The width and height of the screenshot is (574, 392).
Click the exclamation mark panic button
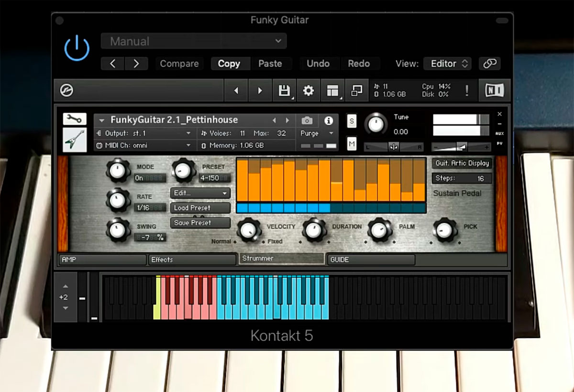pos(467,90)
